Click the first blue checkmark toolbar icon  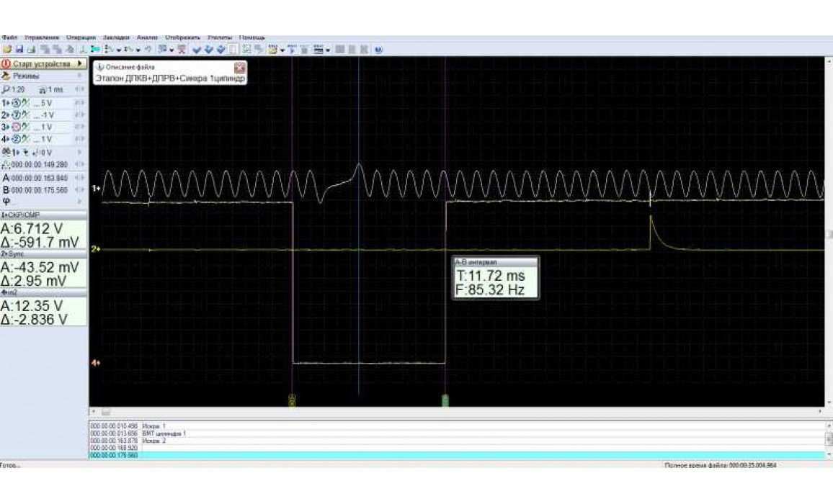coord(197,50)
